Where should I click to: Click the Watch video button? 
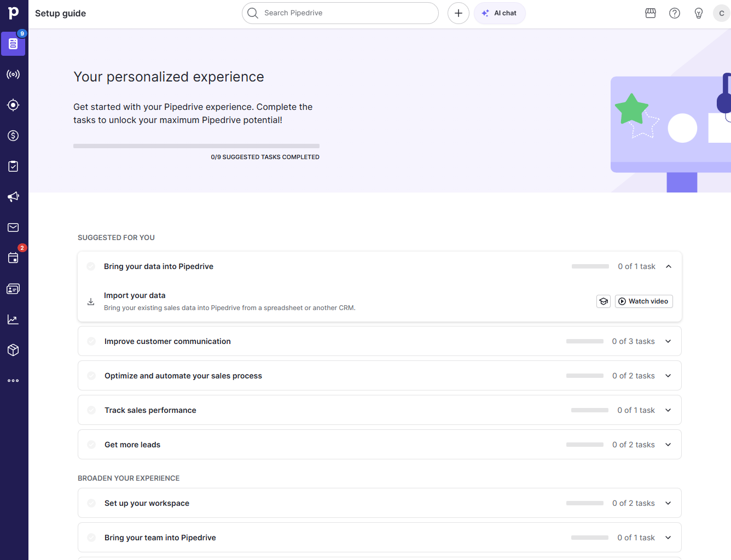click(643, 301)
